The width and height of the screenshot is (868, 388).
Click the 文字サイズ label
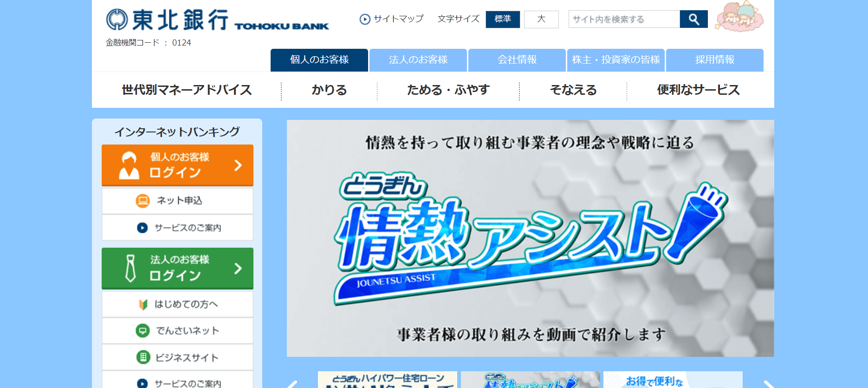pyautogui.click(x=459, y=19)
